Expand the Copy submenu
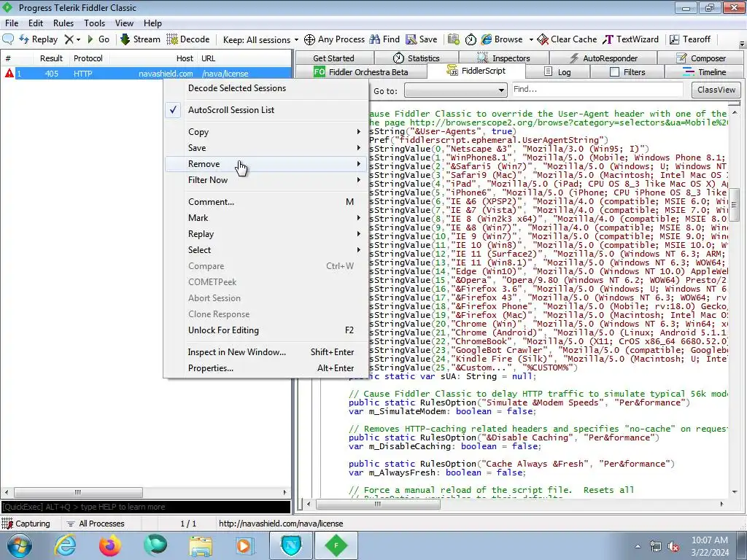The height and width of the screenshot is (560, 747). tap(266, 132)
